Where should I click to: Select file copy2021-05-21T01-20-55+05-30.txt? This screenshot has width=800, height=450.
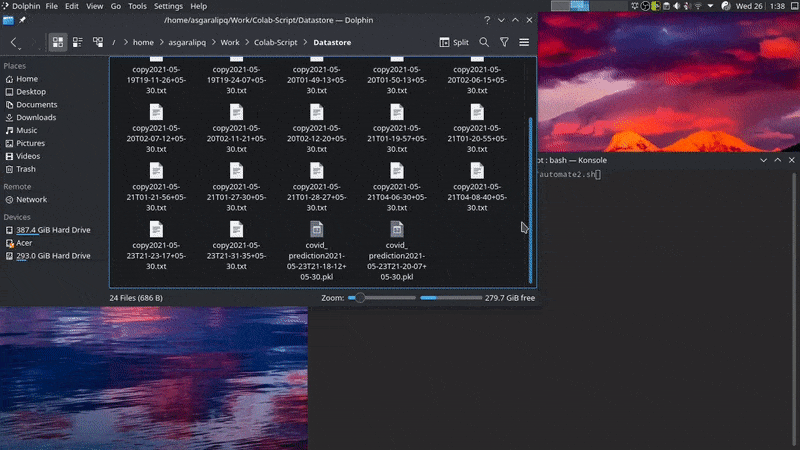477,128
